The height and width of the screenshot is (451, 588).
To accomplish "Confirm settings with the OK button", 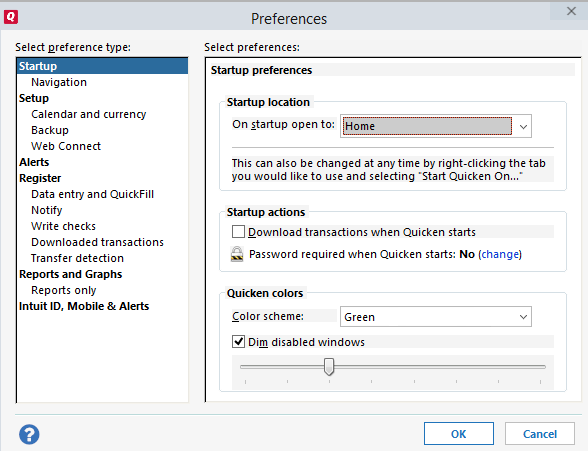I will pos(459,434).
